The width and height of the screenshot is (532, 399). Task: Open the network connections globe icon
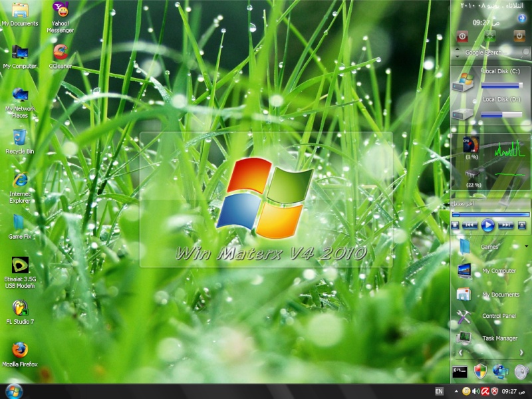click(x=501, y=371)
